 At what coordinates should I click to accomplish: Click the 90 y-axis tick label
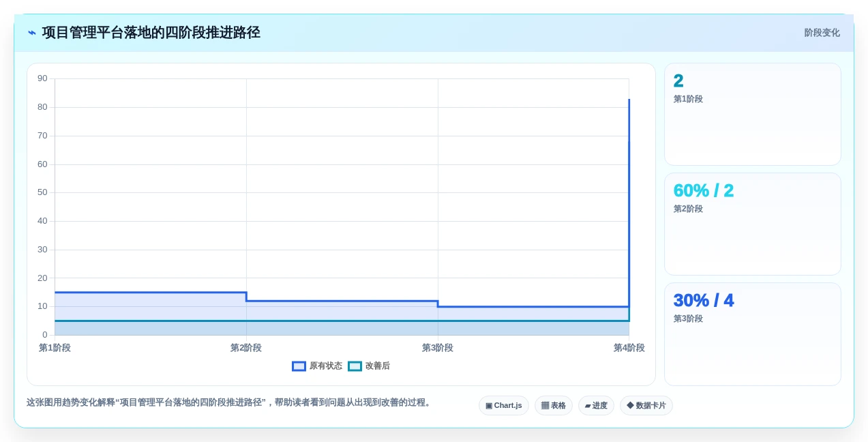42,78
